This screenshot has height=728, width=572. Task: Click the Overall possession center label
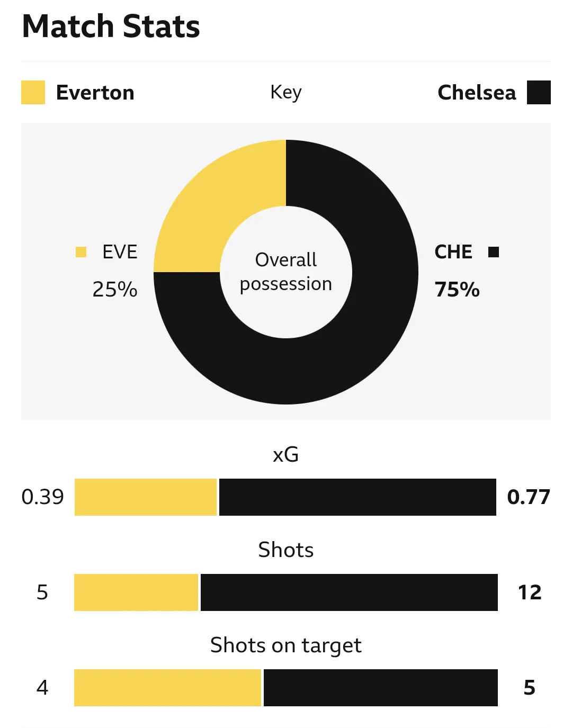click(x=286, y=272)
